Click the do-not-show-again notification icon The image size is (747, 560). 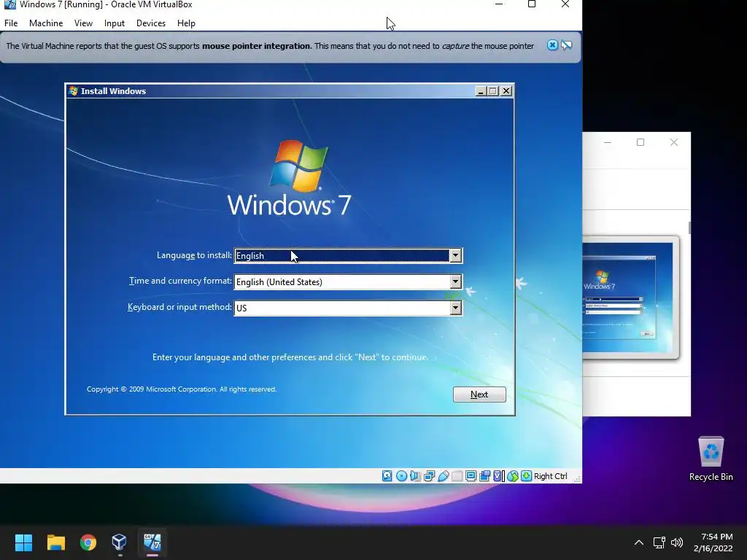pos(566,45)
